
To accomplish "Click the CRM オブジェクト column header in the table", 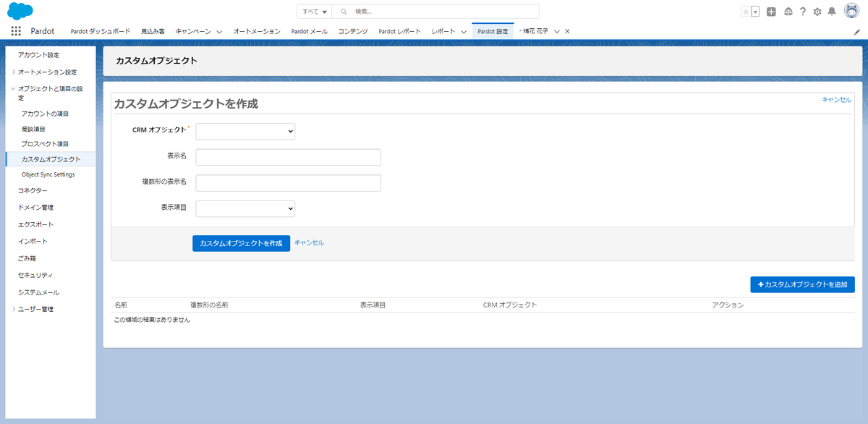I will point(510,305).
